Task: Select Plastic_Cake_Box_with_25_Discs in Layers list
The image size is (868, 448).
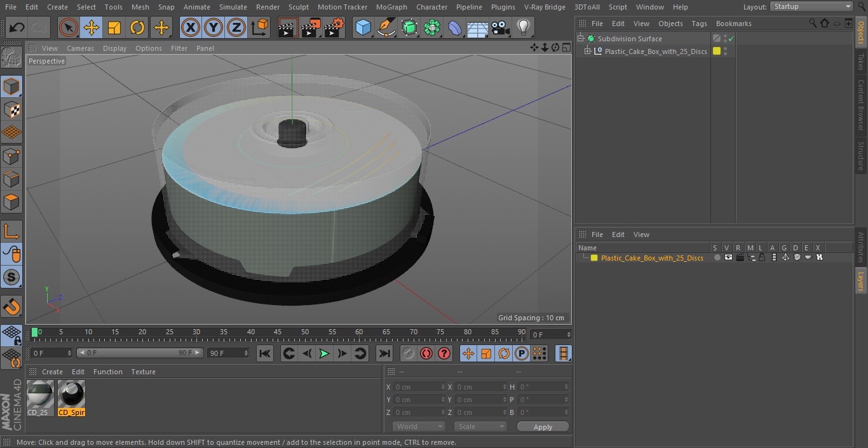Action: click(x=652, y=258)
